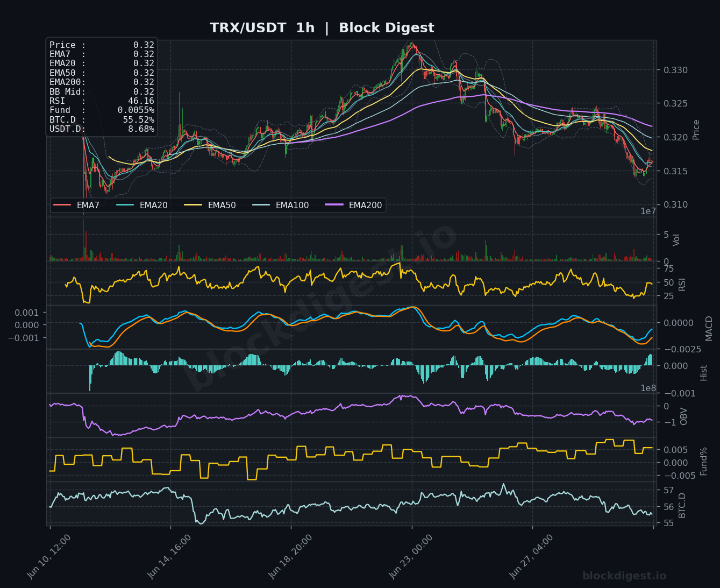Click the 1e8 OBV scale label
720x588 pixels.
tap(648, 388)
